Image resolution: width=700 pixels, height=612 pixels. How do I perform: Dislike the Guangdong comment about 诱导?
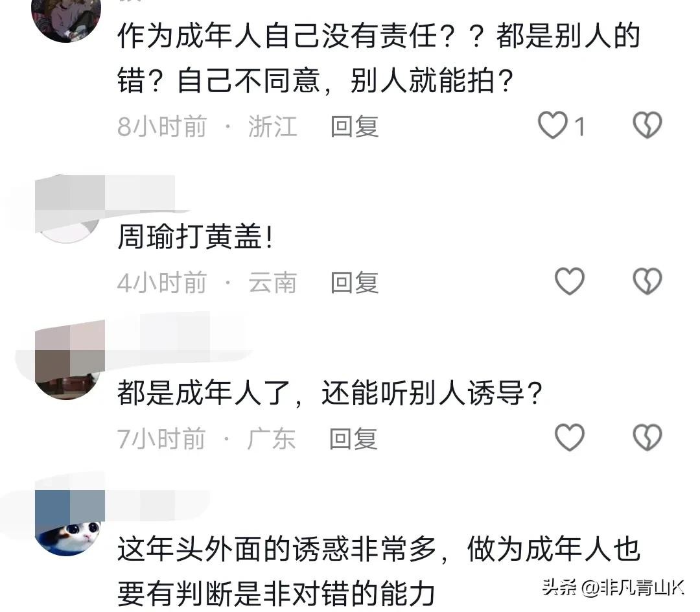pyautogui.click(x=647, y=438)
